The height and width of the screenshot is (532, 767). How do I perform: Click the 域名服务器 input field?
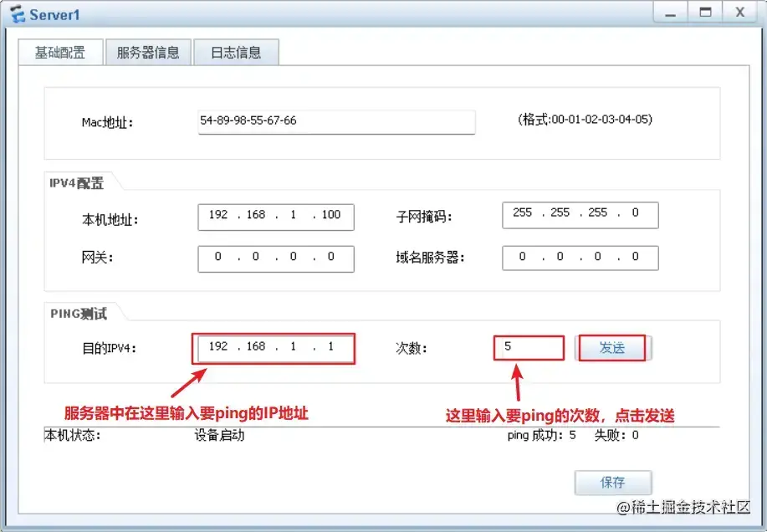pos(580,258)
